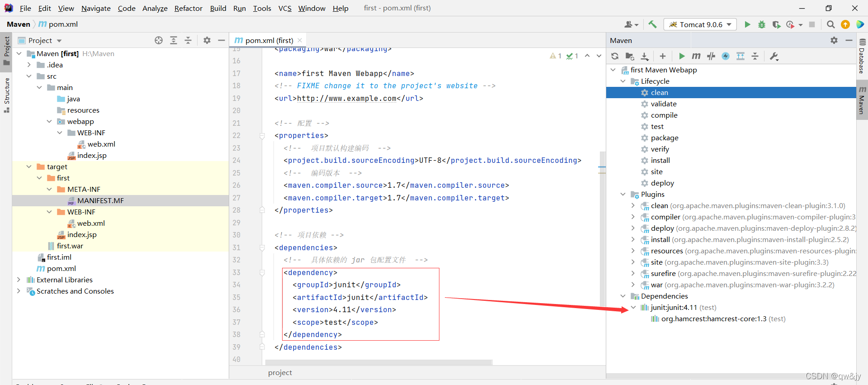Collapse the target folder
This screenshot has height=385, width=868.
(29, 166)
